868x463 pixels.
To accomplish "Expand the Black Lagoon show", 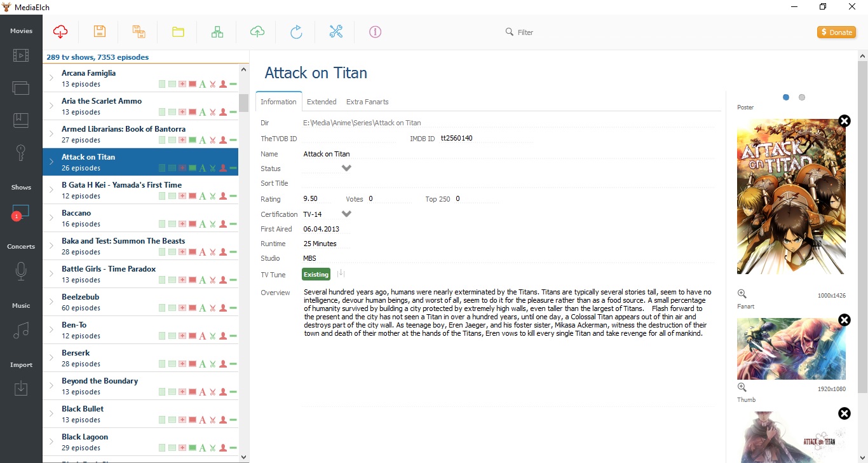I will click(x=51, y=442).
